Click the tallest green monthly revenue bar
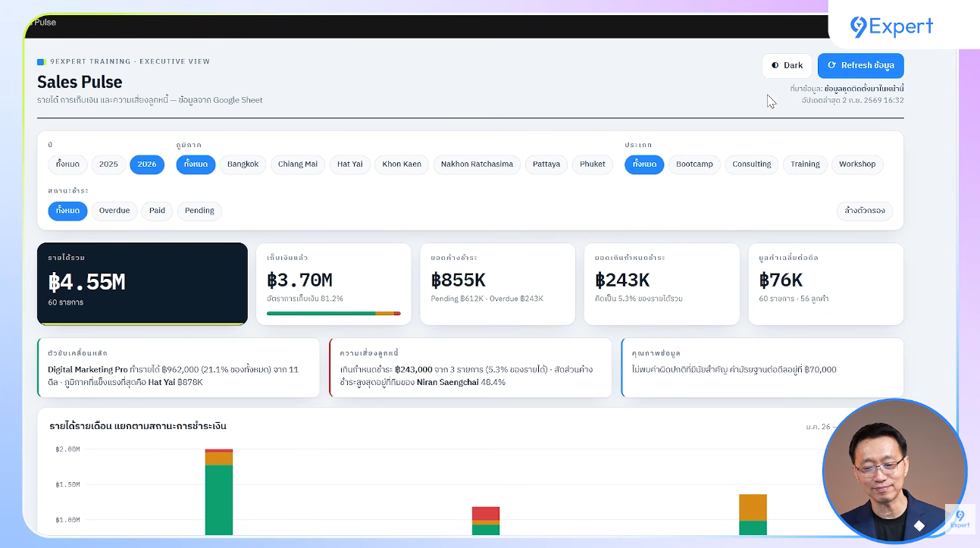The width and height of the screenshot is (980, 548). [219, 500]
